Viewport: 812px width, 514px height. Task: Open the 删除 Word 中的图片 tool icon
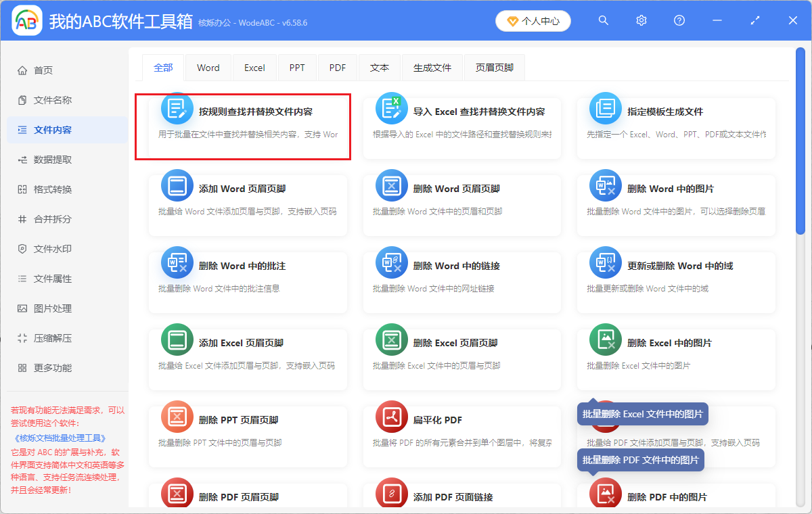click(x=606, y=185)
